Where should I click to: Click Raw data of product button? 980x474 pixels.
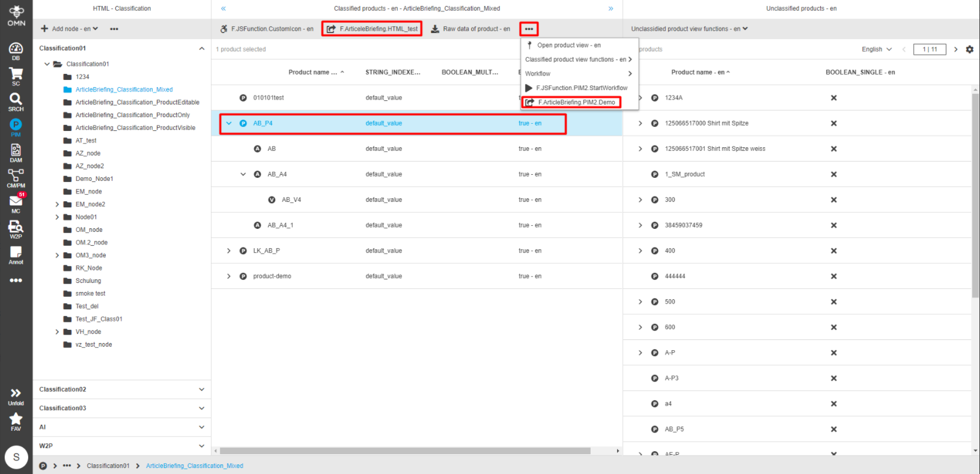[x=470, y=29]
